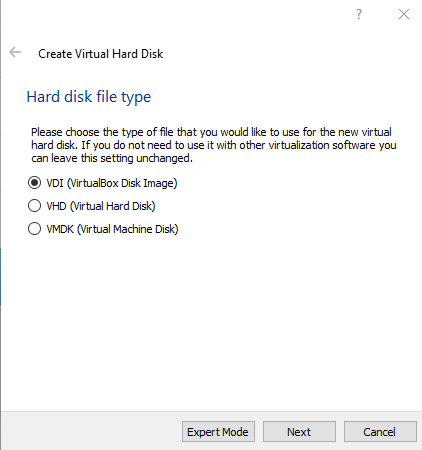Click the VHD (Virtual Hard Disk) label text
Viewport: 422px width, 450px height.
point(101,206)
